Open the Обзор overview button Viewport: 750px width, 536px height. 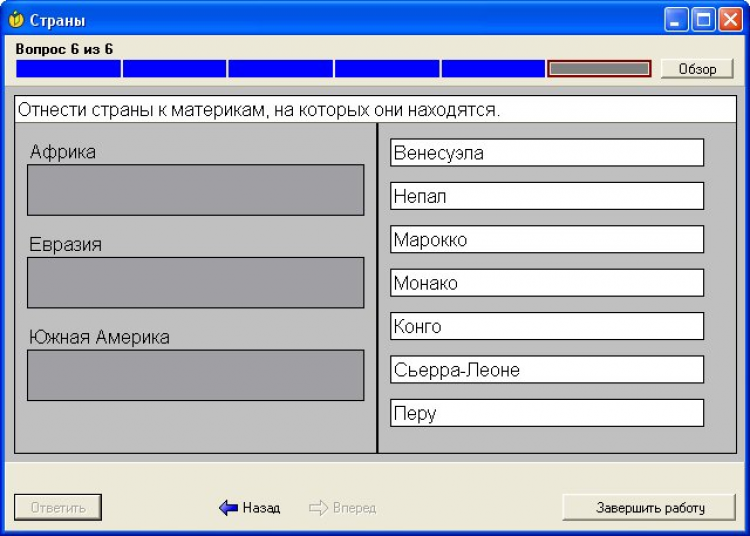point(697,69)
